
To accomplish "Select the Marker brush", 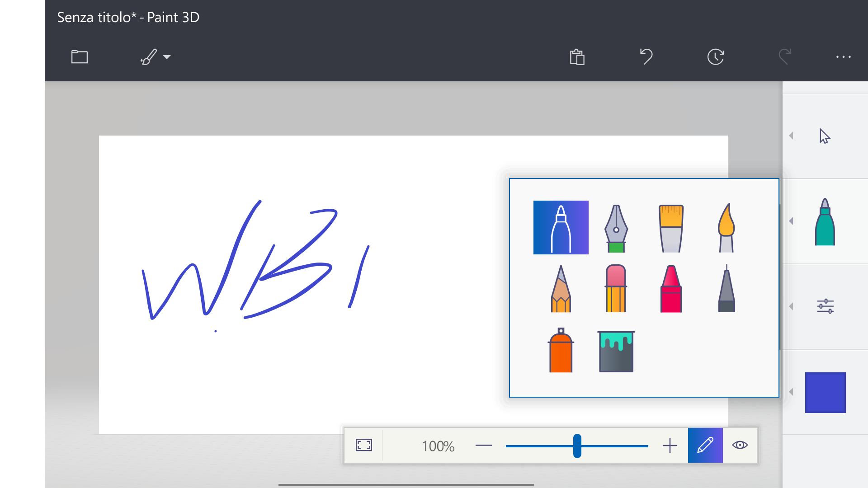I will [x=561, y=227].
